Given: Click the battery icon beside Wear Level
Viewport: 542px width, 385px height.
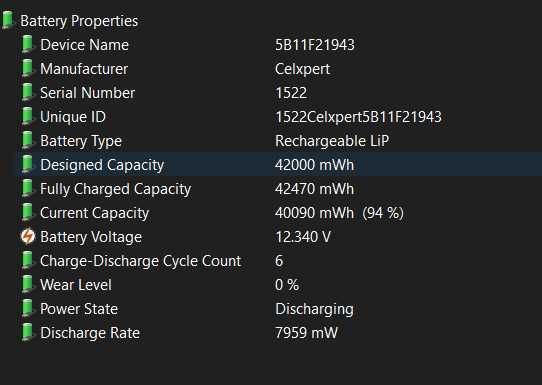Looking at the screenshot, I should (27, 284).
